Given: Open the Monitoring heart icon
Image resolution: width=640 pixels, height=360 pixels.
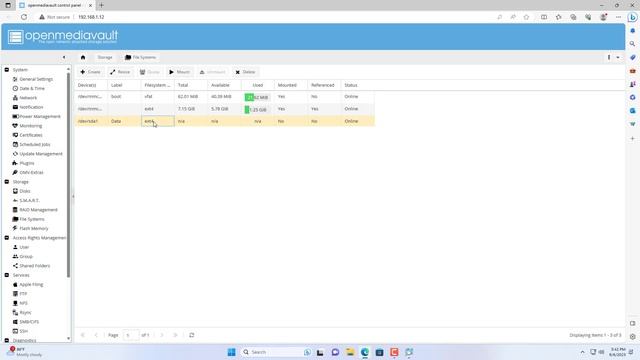Looking at the screenshot, I should click(15, 126).
